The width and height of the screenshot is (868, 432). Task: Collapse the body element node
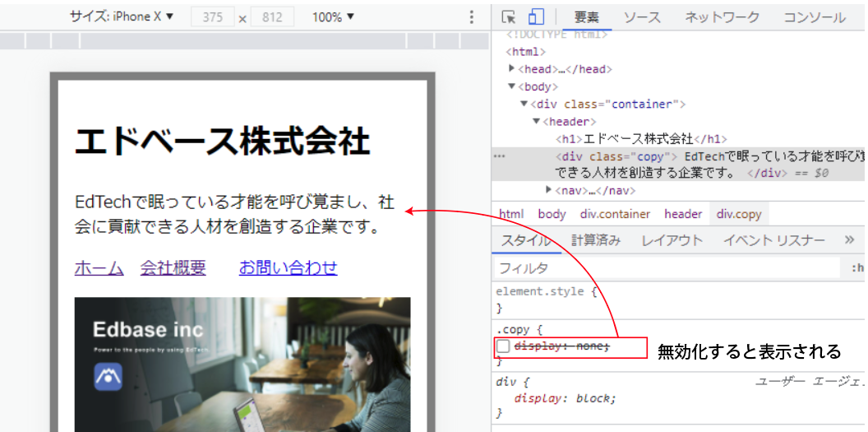pos(511,86)
